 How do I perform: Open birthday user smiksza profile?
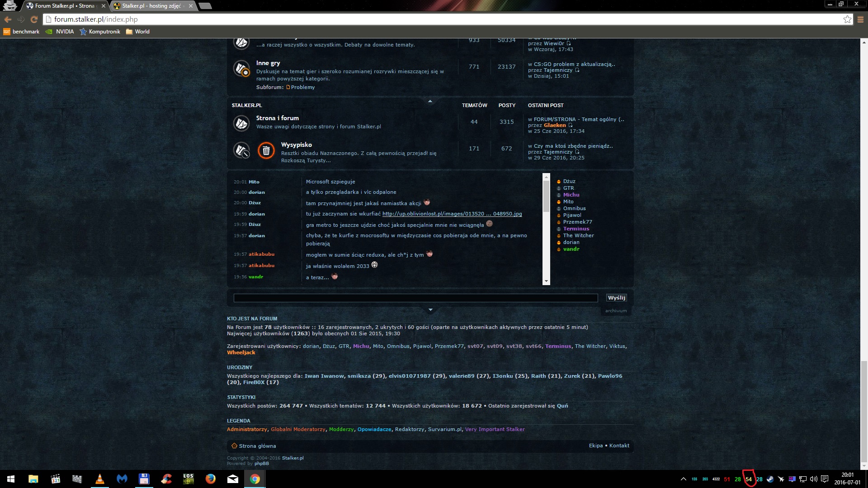click(359, 376)
